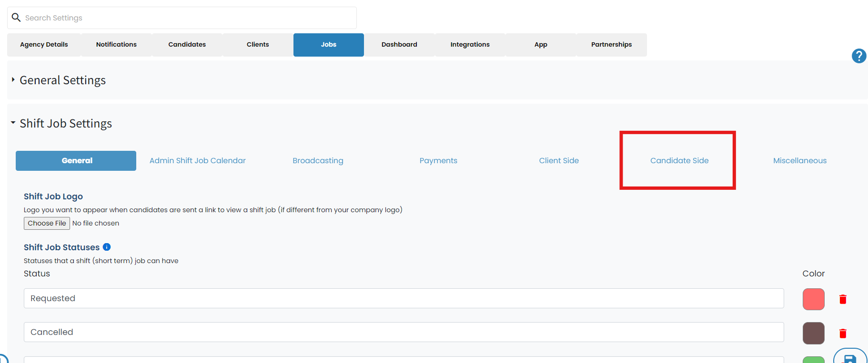Select the Miscellaneous sub-tab

point(800,161)
